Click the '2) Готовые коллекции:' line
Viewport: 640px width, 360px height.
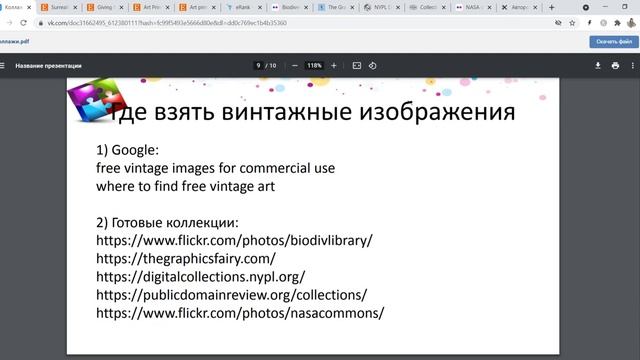167,222
